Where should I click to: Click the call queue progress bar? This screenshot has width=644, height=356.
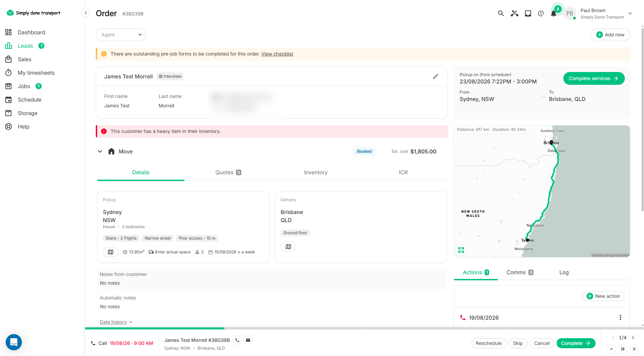coord(364,328)
